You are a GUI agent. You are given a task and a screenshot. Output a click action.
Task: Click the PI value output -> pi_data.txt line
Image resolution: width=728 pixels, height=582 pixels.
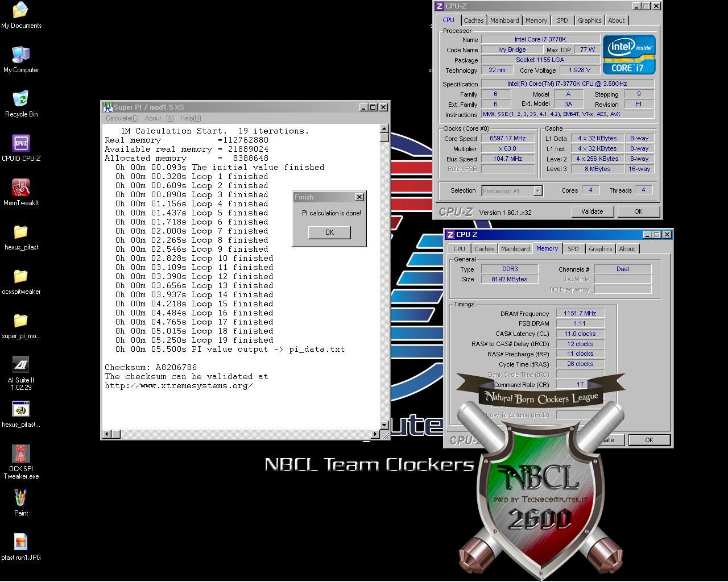pos(230,349)
